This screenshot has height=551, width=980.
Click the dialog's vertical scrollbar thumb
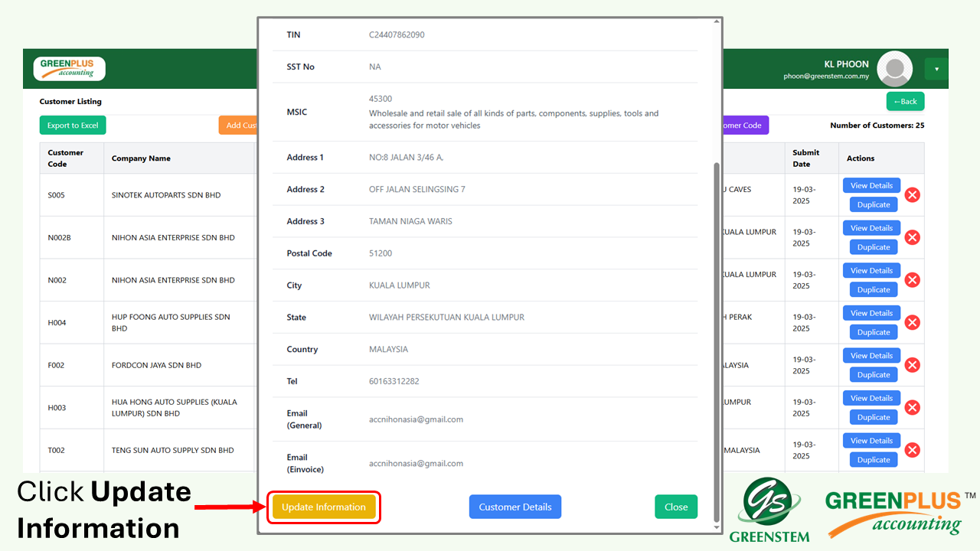click(717, 341)
